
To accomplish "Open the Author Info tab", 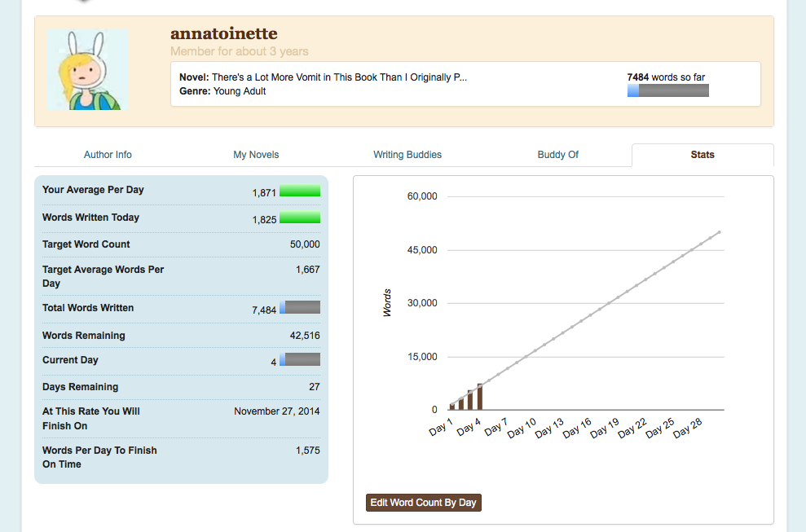I will pyautogui.click(x=108, y=155).
